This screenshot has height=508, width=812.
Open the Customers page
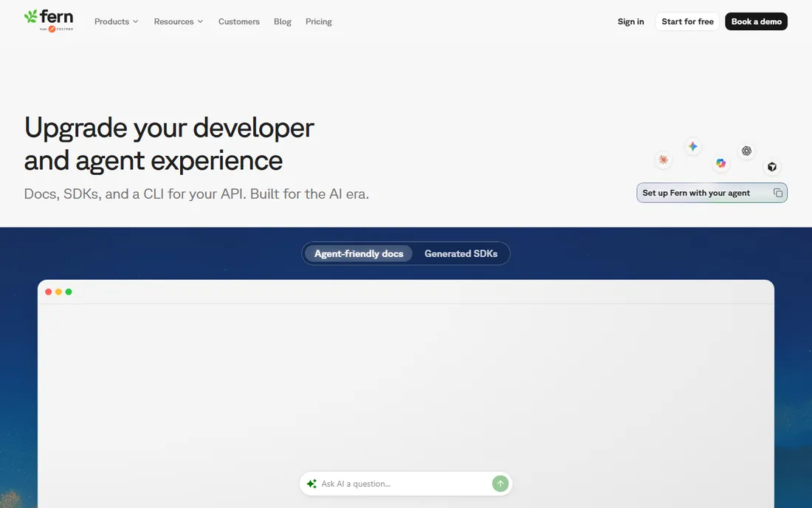pos(238,21)
